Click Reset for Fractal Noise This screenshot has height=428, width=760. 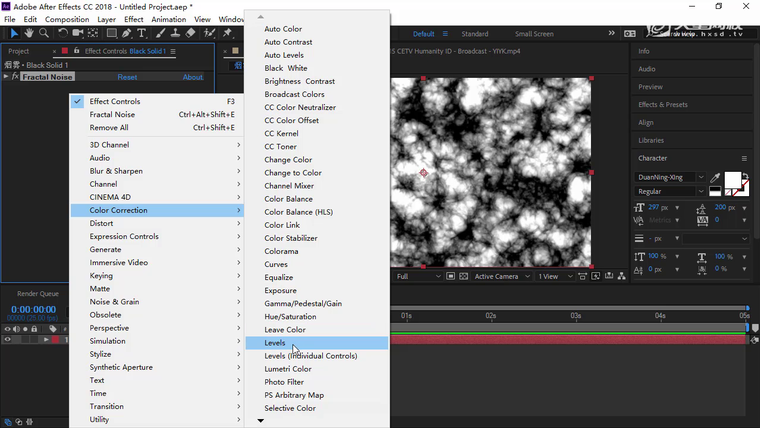tap(127, 77)
